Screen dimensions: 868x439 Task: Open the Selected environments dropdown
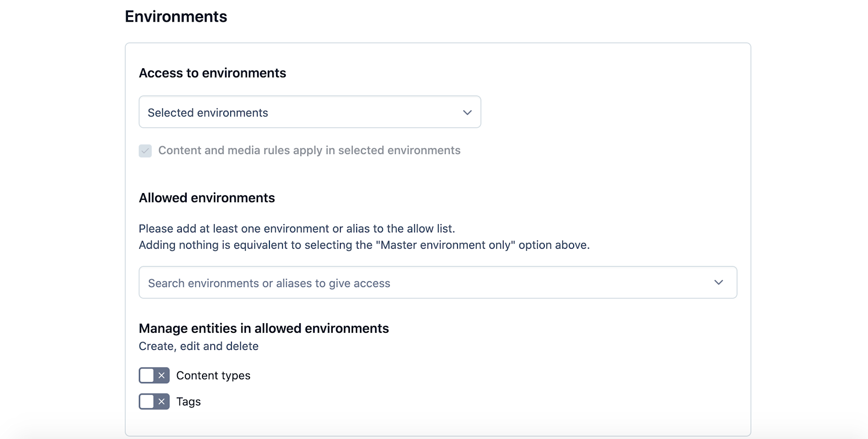pyautogui.click(x=310, y=112)
